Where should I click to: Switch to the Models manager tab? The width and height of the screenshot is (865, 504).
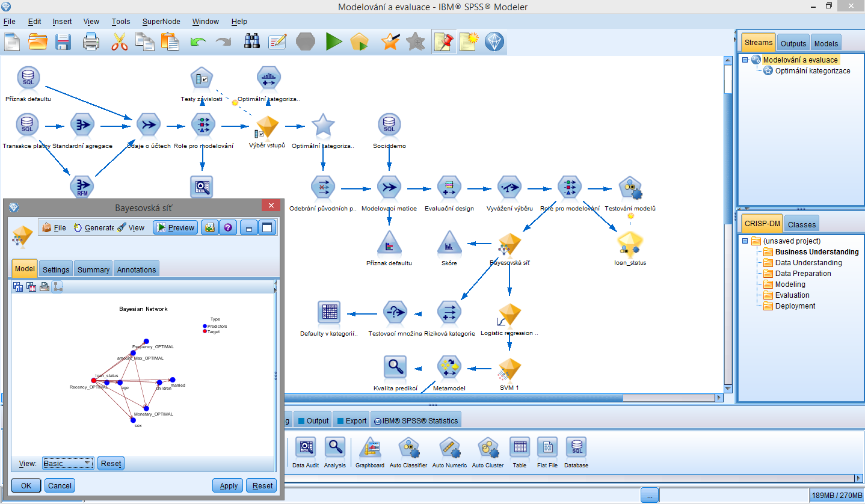pos(826,43)
